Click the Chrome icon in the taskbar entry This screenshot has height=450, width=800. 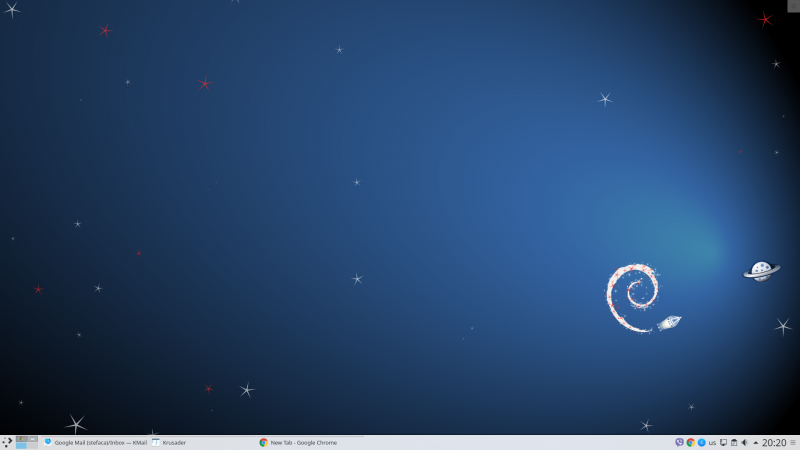(x=263, y=443)
